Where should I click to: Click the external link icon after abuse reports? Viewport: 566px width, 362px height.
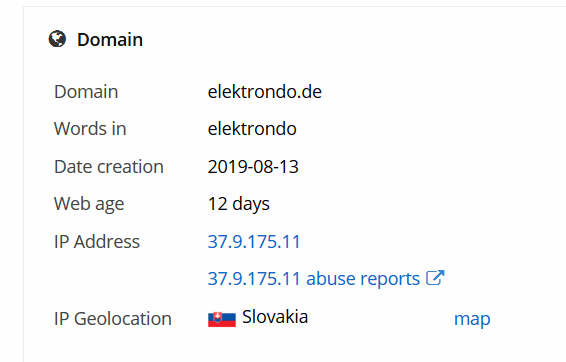click(435, 278)
